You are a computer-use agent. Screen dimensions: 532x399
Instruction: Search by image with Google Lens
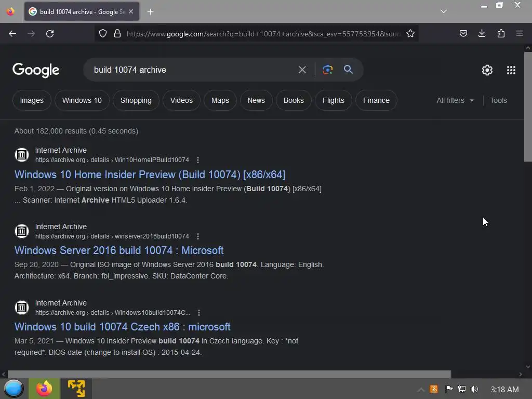[327, 70]
